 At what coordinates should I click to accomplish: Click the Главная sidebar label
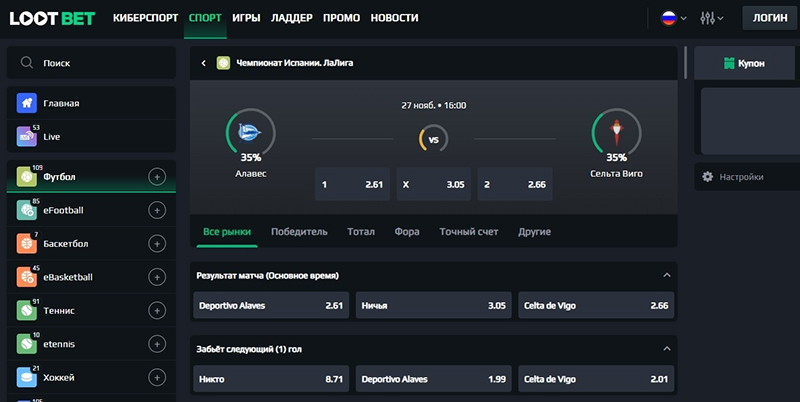click(61, 103)
